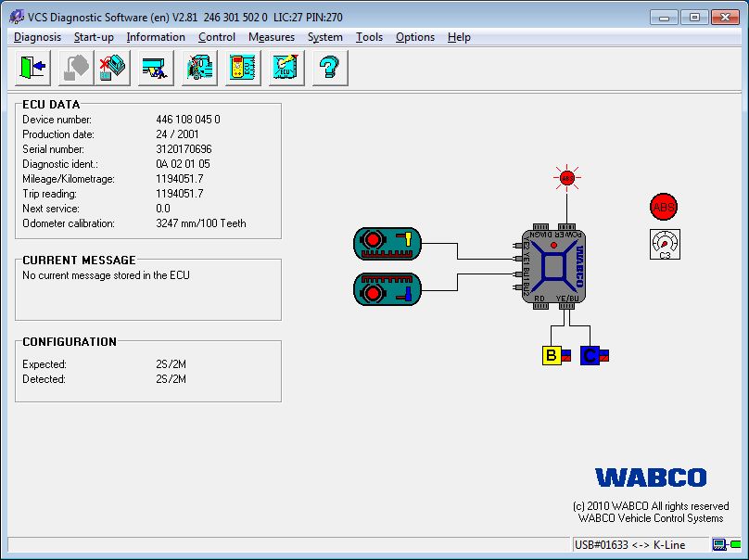Click the empty status bar message field
The height and width of the screenshot is (560, 749).
(289, 545)
